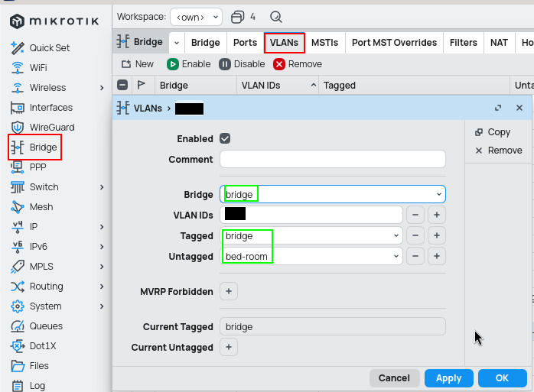Click into the Comment field
Image resolution: width=534 pixels, height=392 pixels.
coord(333,159)
